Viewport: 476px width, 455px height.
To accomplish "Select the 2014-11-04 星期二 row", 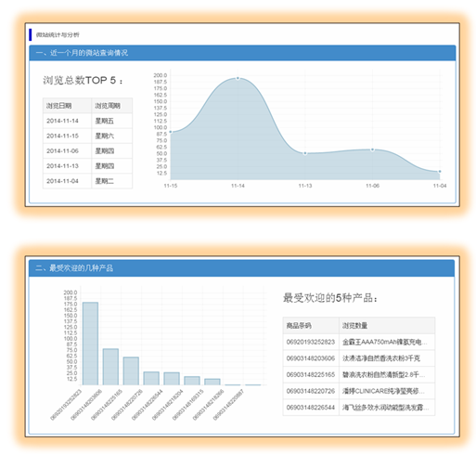I will click(x=87, y=181).
